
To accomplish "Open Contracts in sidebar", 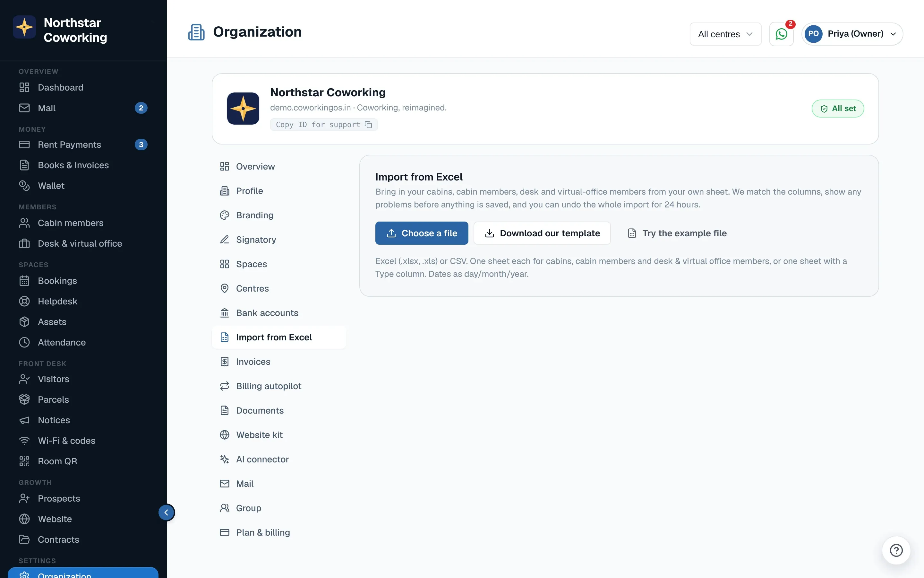I will pos(83,540).
